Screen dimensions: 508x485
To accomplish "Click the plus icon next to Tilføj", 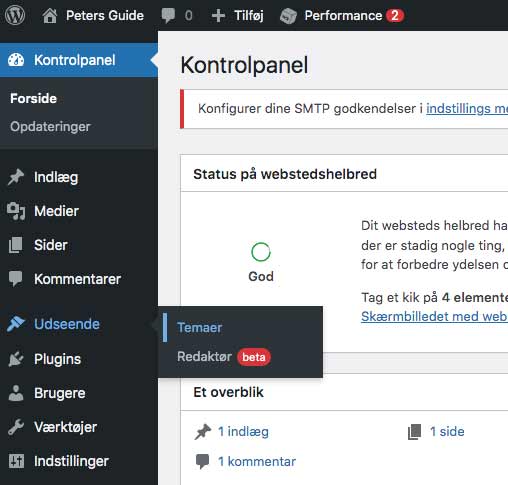I will [218, 16].
